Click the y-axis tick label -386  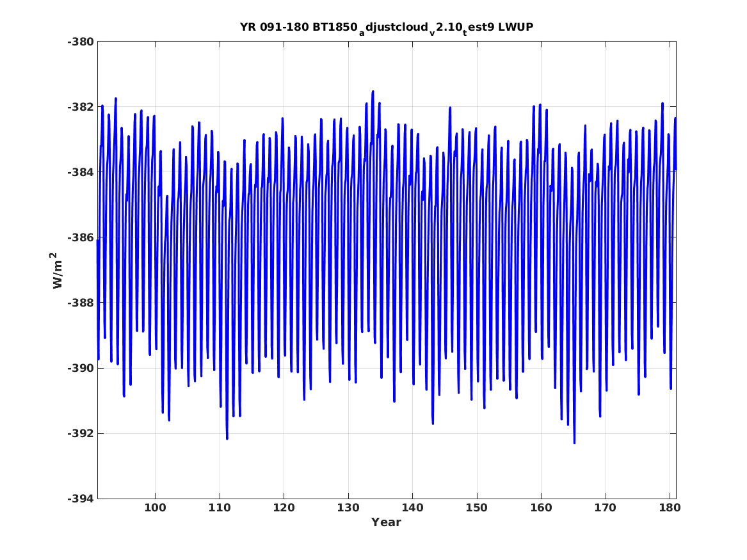tap(81, 237)
